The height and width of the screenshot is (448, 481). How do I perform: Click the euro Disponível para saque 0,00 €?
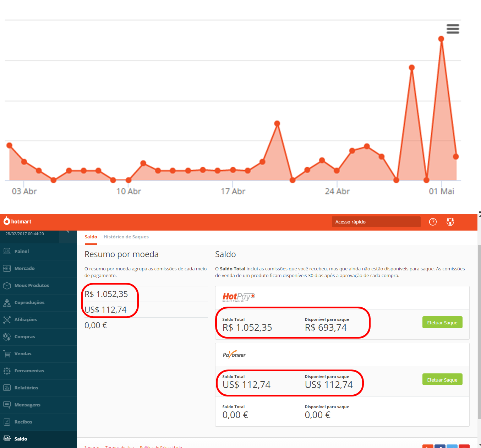coord(318,415)
